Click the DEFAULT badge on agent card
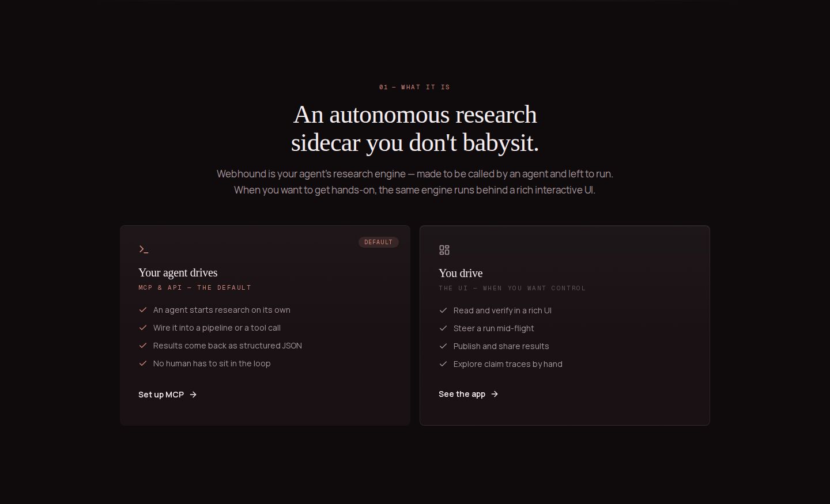 [379, 242]
